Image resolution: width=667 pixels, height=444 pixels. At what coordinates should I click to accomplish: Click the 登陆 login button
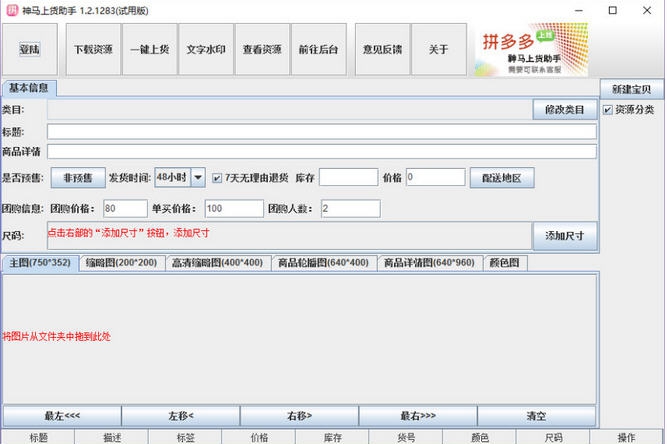click(29, 49)
